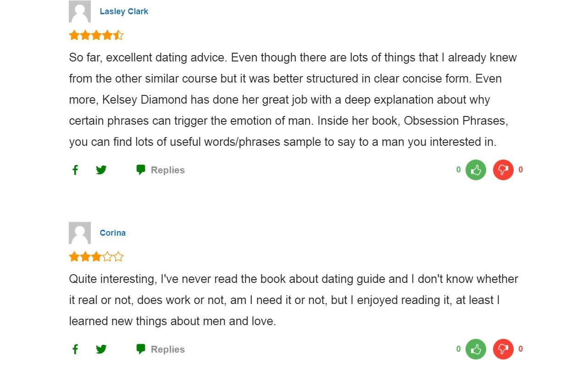Tweet Corina's review via Twitter icon

click(101, 349)
